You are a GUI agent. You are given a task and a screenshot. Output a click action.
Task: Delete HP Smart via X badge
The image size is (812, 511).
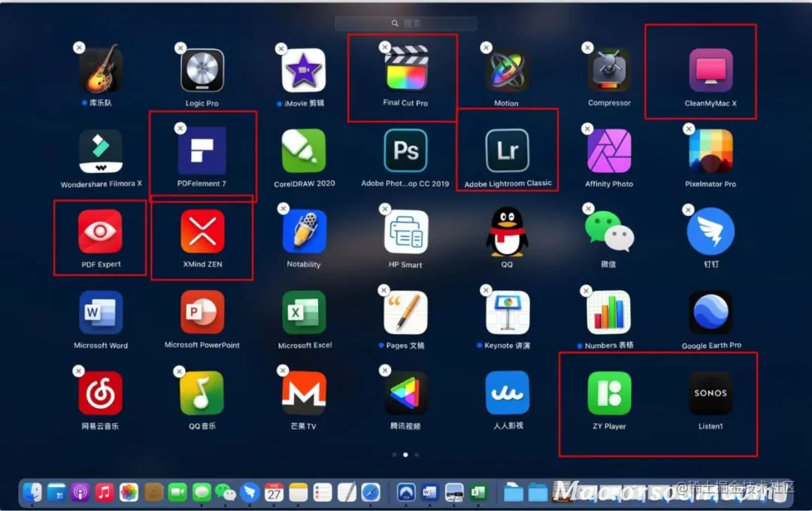click(385, 209)
